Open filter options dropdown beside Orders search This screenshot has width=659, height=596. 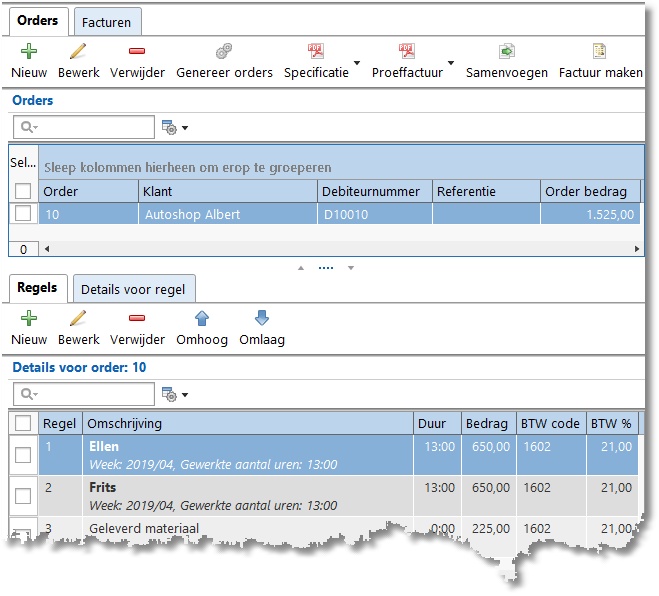175,128
